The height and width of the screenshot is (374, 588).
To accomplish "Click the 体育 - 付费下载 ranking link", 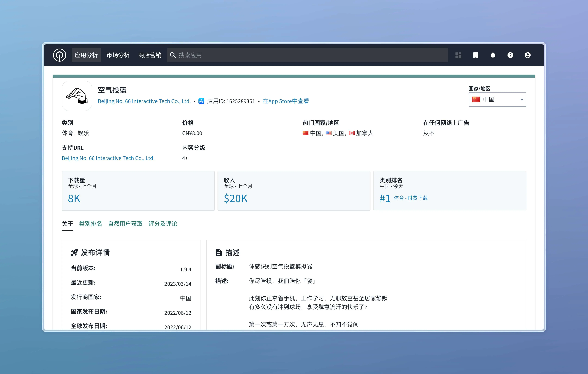I will pos(411,198).
